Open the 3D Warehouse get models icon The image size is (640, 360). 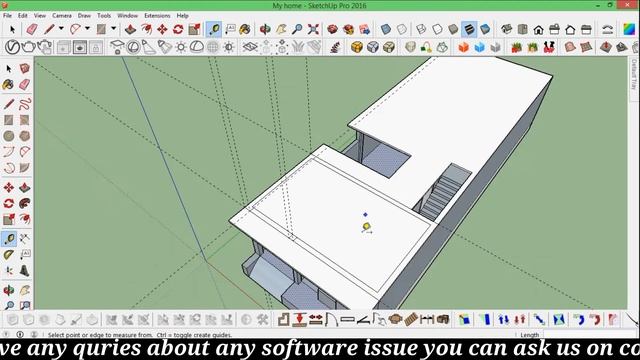click(333, 29)
